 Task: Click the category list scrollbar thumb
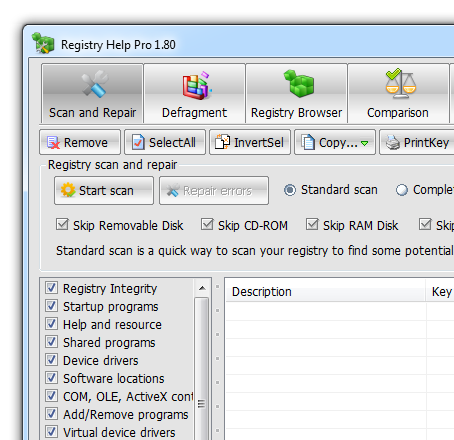click(x=201, y=369)
